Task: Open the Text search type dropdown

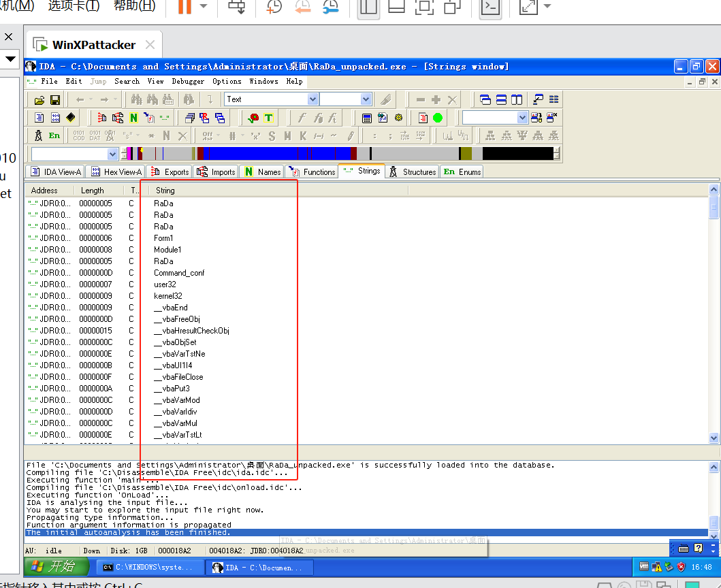Action: 313,99
